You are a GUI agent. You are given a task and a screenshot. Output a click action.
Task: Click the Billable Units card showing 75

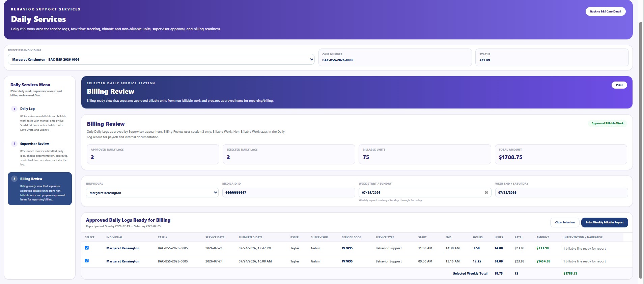(x=425, y=154)
